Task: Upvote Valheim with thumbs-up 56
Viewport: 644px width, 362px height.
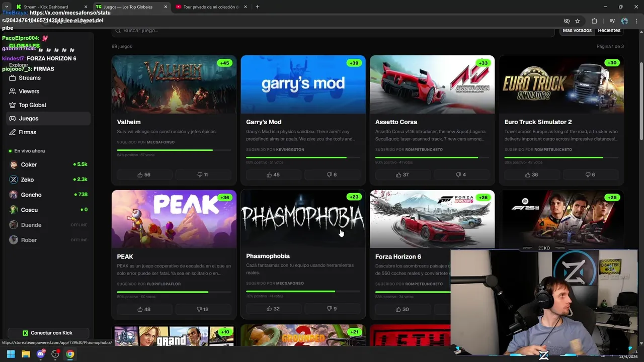Action: click(x=144, y=174)
